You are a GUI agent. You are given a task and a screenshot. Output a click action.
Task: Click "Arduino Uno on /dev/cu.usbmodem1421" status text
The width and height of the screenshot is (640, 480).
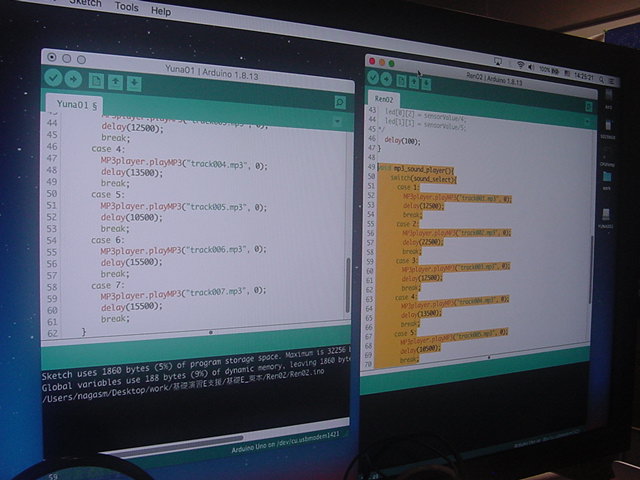[285, 442]
